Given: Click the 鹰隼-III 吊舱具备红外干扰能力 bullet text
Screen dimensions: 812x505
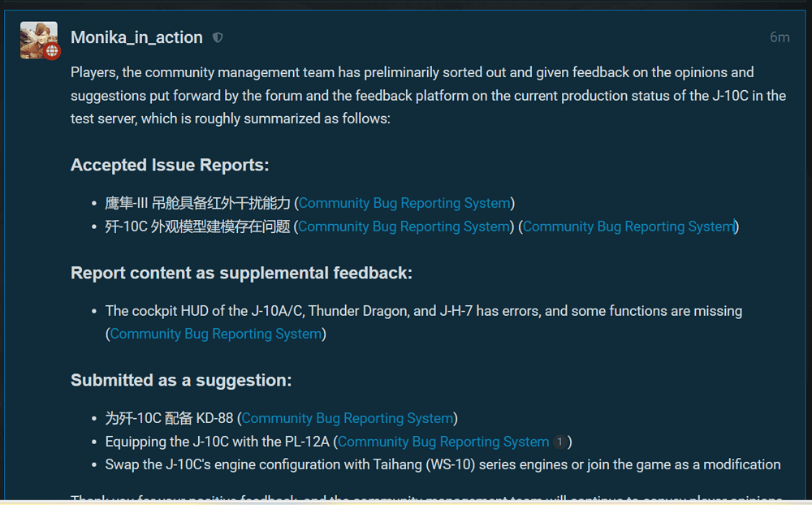Looking at the screenshot, I should [x=197, y=203].
